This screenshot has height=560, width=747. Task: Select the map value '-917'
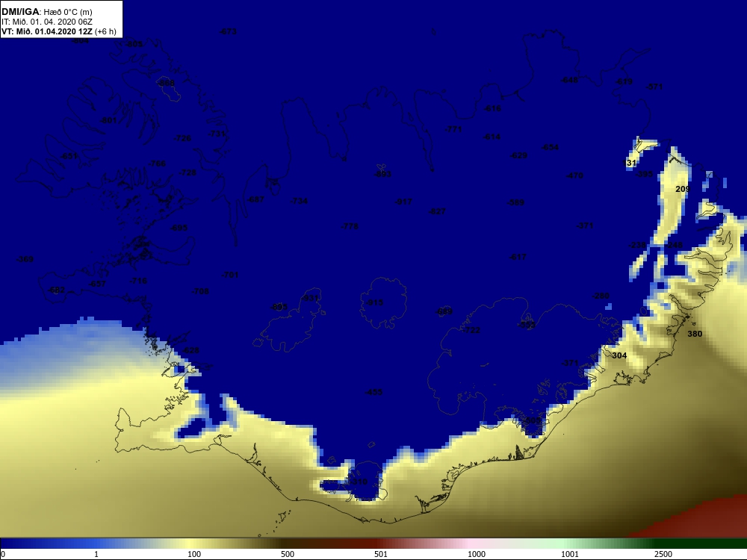pos(403,202)
